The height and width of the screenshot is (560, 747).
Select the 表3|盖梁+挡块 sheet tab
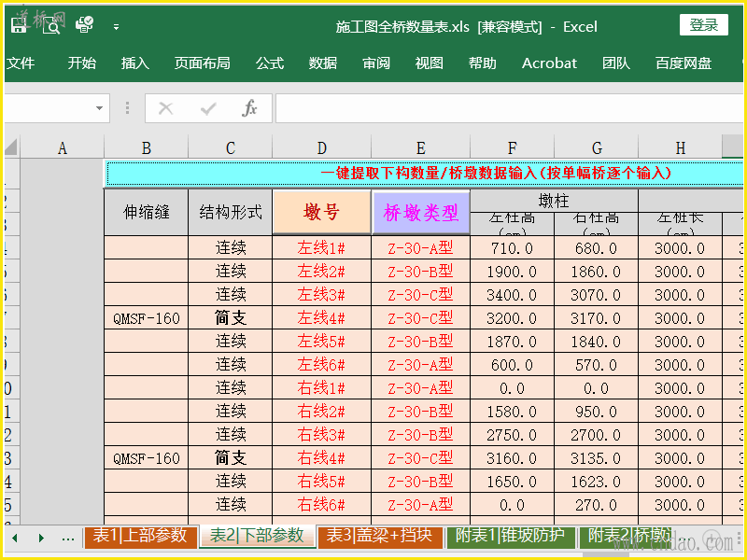point(379,536)
